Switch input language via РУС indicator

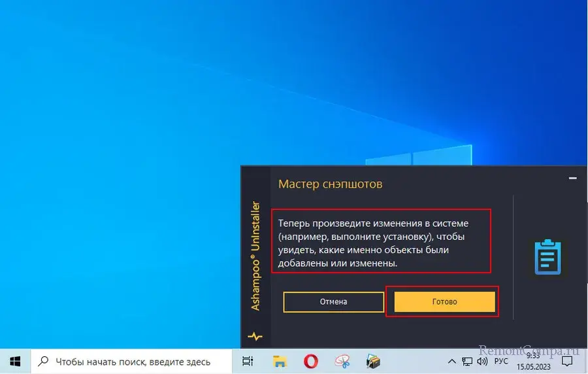pyautogui.click(x=501, y=361)
